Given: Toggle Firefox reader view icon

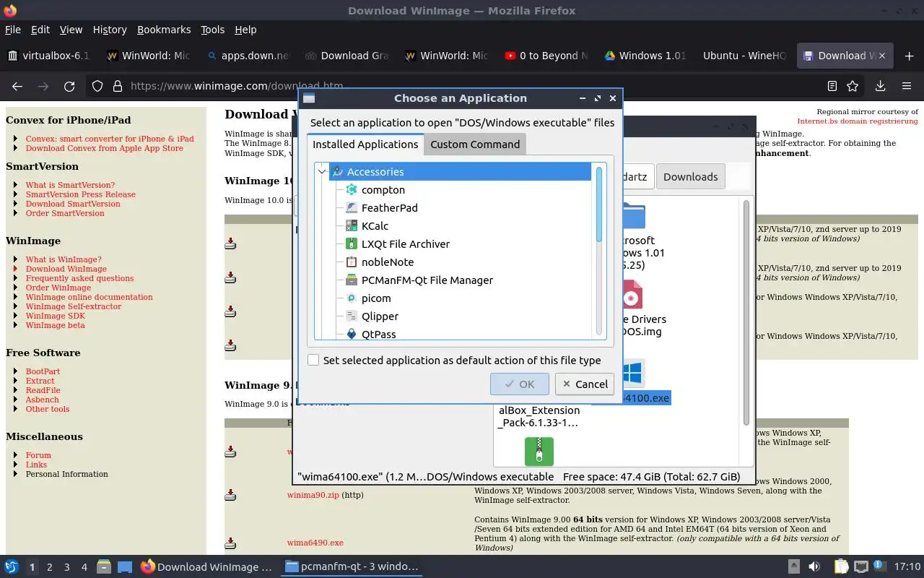Looking at the screenshot, I should pos(832,86).
